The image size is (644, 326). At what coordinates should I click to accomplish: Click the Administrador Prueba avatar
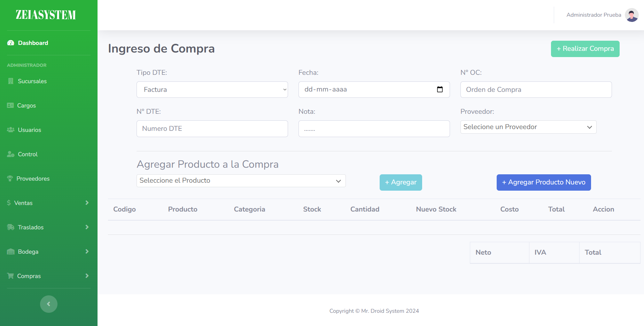(x=632, y=15)
